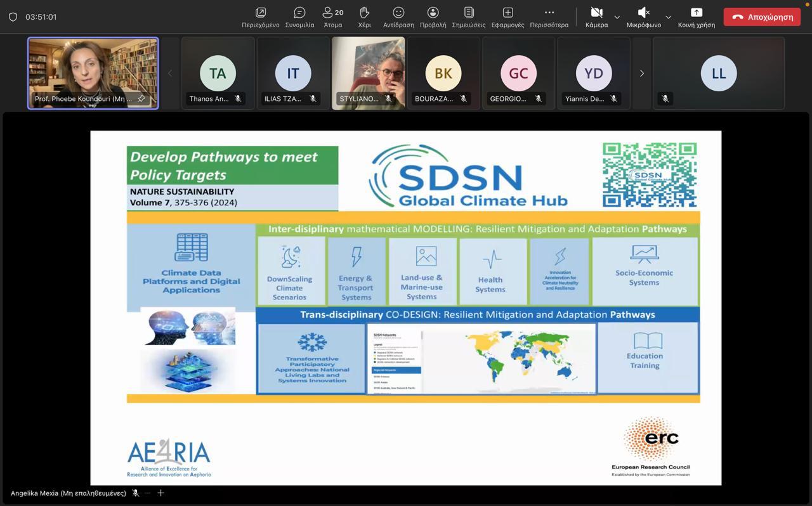812x506 pixels.
Task: Select the STYLIANO participant video thumbnail
Action: click(368, 73)
